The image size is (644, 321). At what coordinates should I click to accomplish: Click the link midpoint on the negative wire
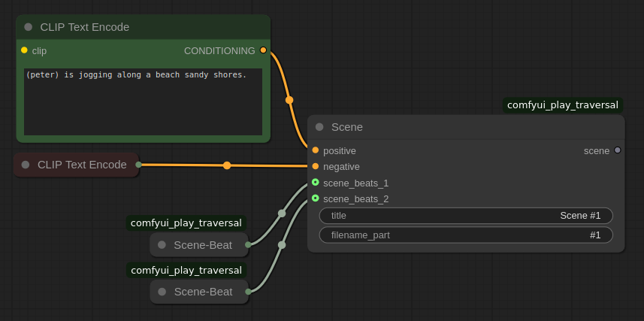(x=227, y=165)
